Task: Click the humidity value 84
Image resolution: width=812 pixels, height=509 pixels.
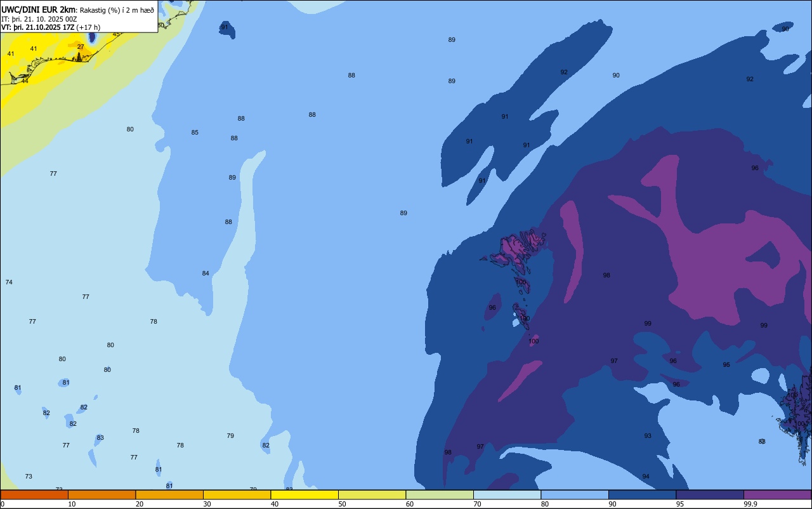Action: tap(206, 274)
